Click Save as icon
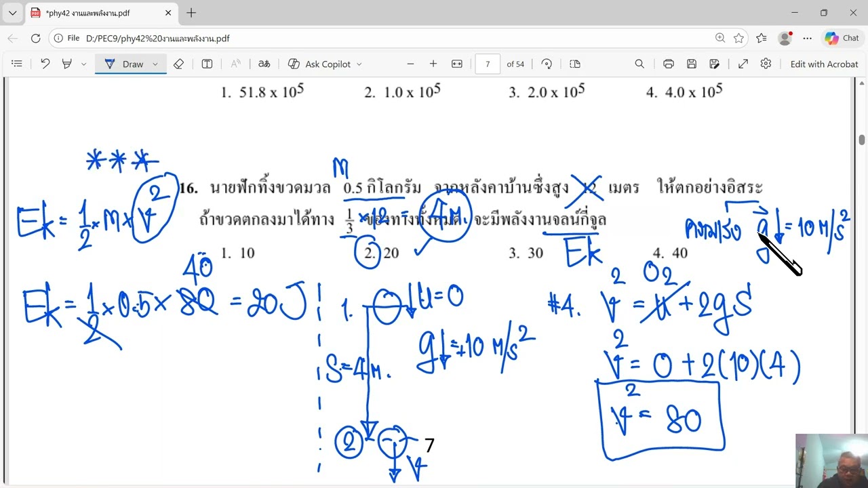The height and width of the screenshot is (488, 868). 714,64
